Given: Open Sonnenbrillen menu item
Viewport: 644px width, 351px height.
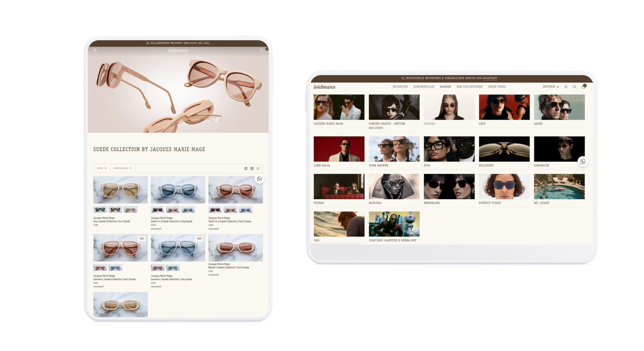Looking at the screenshot, I should (x=424, y=87).
